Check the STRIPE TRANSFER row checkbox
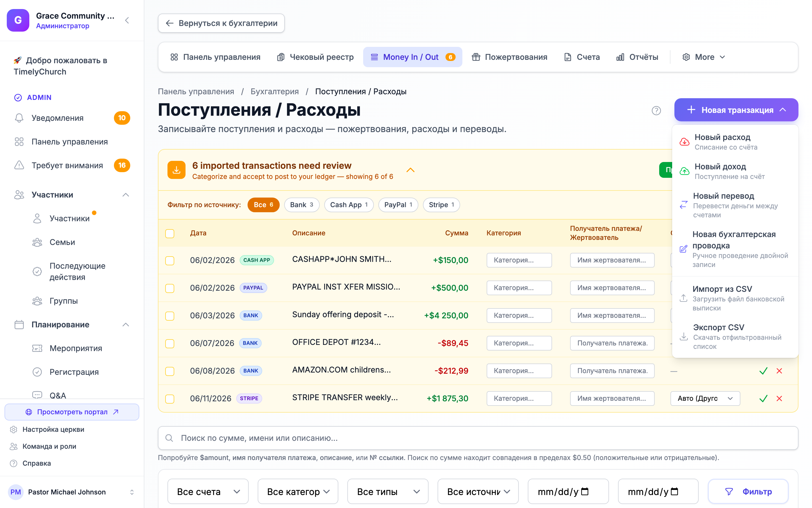The image size is (812, 508). tap(170, 399)
